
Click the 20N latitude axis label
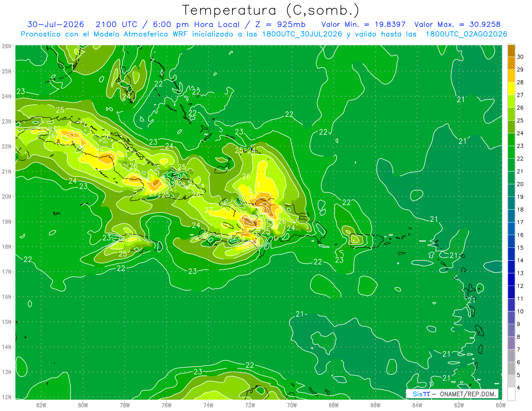pyautogui.click(x=7, y=196)
